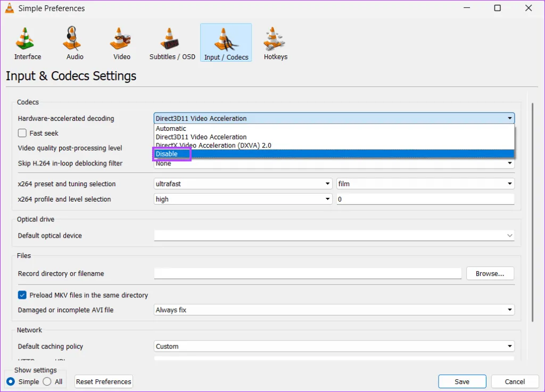Viewport: 545px width, 392px height.
Task: Uncheck Preload MKV files in same directory
Action: tap(22, 295)
